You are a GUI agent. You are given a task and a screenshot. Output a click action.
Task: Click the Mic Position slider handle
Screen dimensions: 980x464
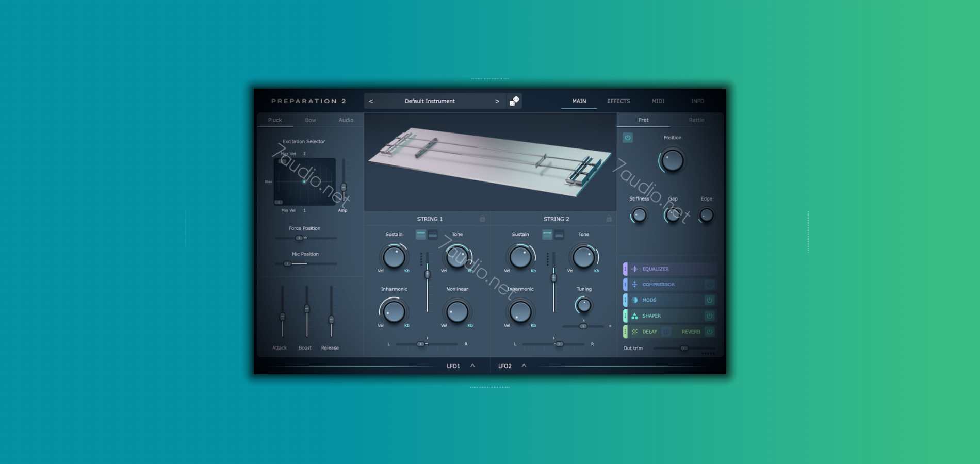287,264
